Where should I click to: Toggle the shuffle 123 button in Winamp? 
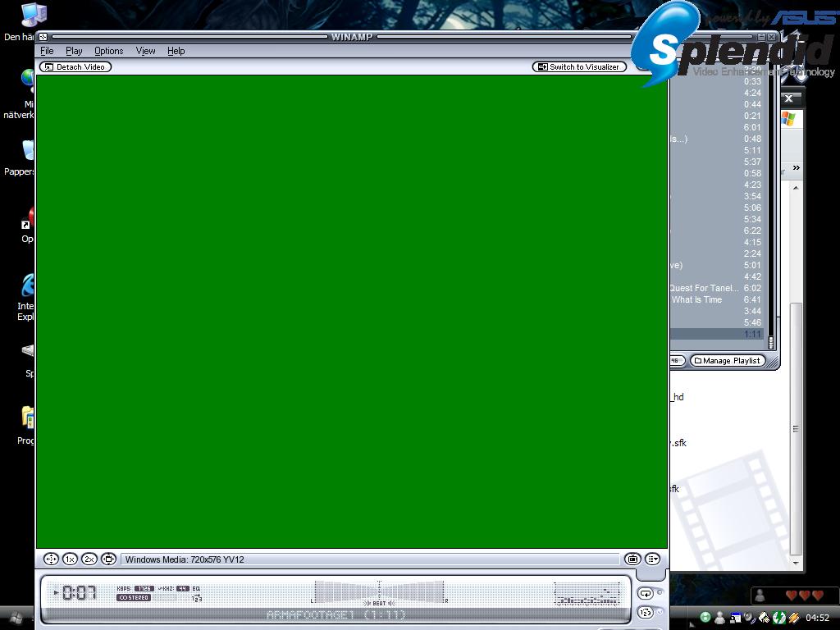646,612
